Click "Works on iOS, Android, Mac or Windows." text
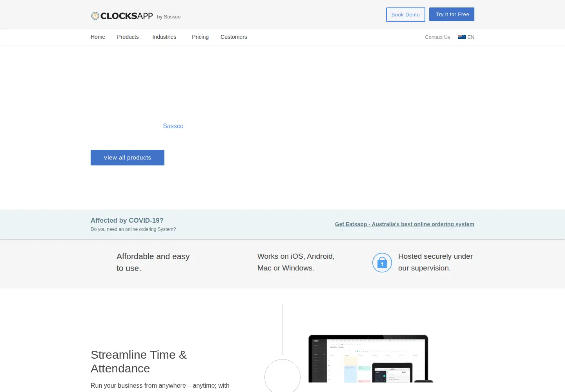Viewport: 565px width, 392px height. 296,262
